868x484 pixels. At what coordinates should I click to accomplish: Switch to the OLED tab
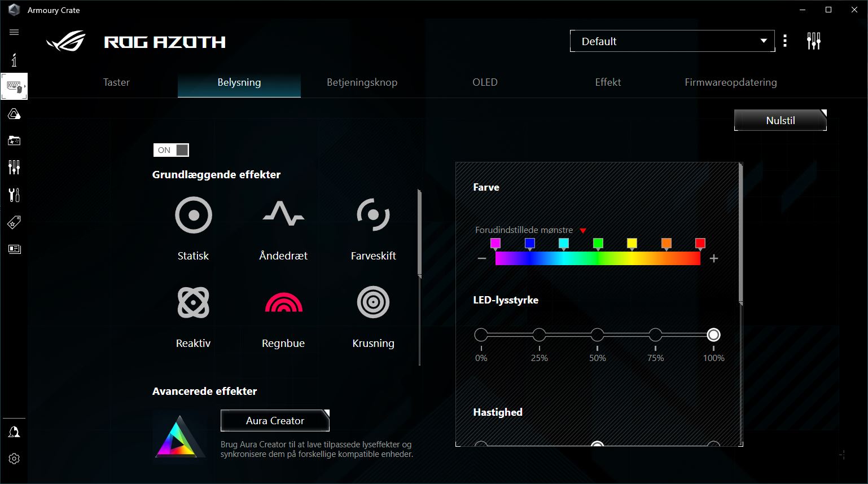(x=485, y=82)
